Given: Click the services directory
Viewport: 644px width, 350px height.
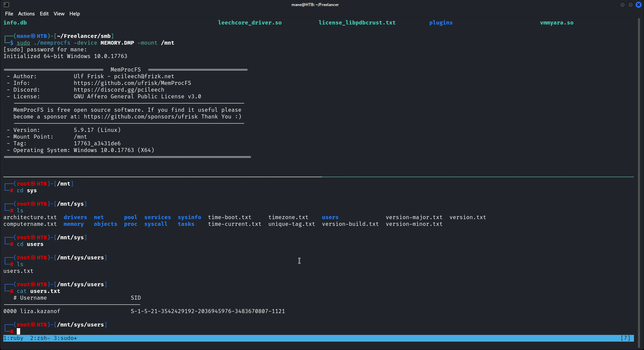Looking at the screenshot, I should pos(158,217).
